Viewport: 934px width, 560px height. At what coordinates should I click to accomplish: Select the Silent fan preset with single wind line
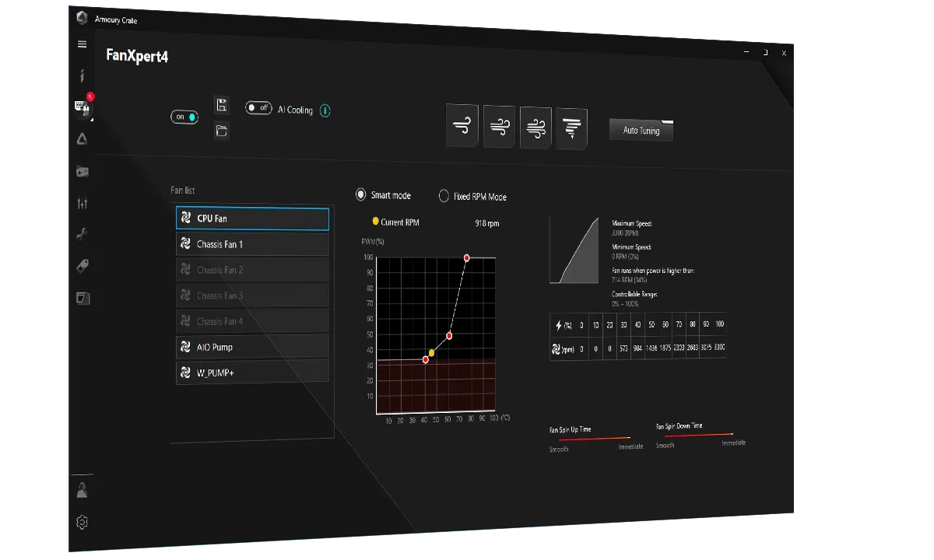click(462, 125)
